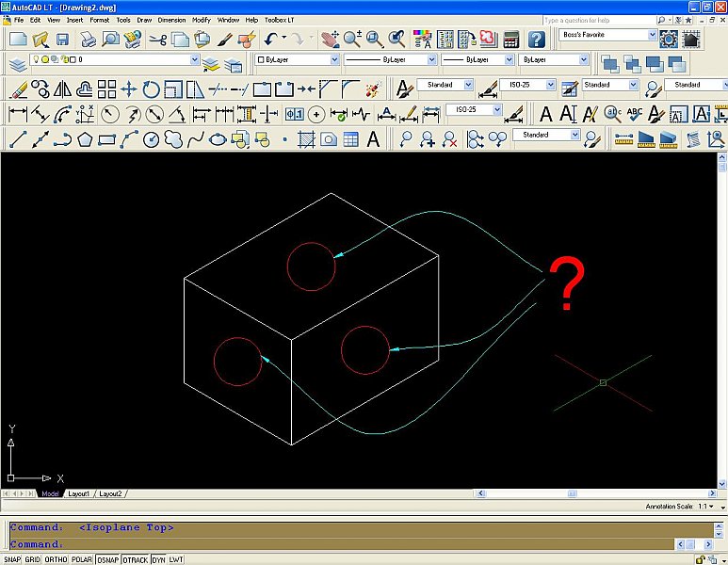728x565 pixels.
Task: Open the Help question mark icon
Action: coord(536,40)
